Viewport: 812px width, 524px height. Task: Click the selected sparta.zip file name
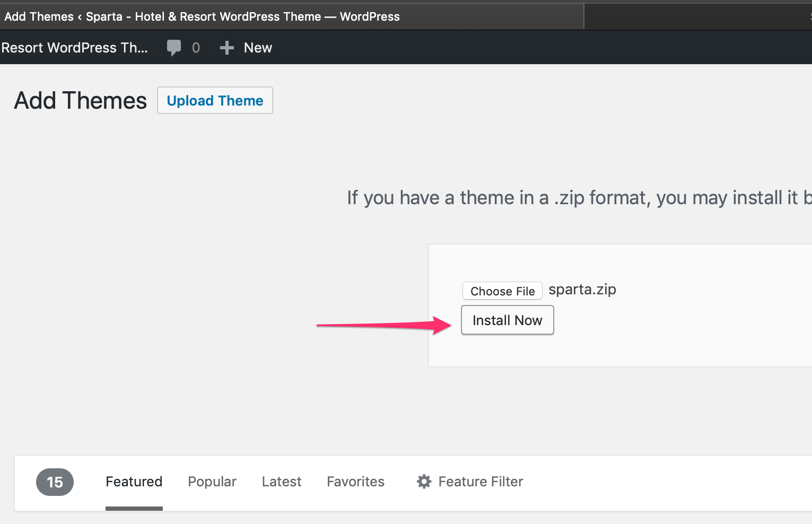(x=582, y=290)
